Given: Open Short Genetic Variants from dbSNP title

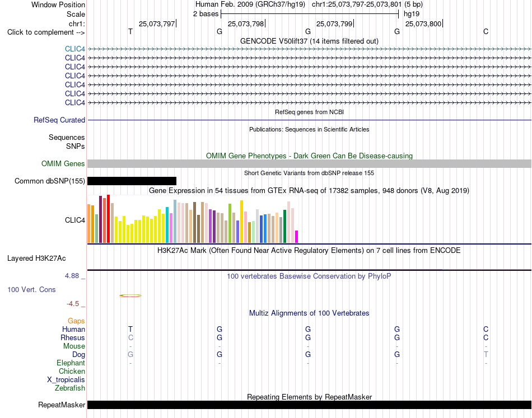Looking at the screenshot, I should pos(309,173).
